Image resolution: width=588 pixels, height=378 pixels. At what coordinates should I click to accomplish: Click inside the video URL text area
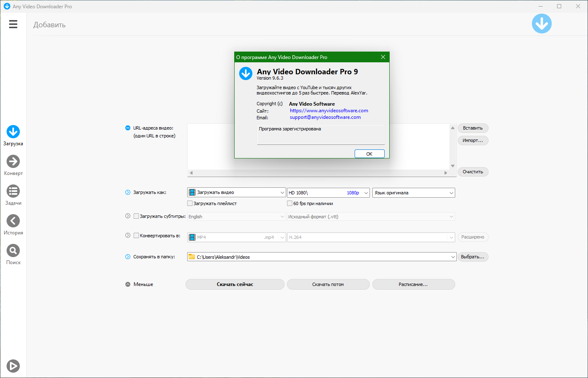318,146
